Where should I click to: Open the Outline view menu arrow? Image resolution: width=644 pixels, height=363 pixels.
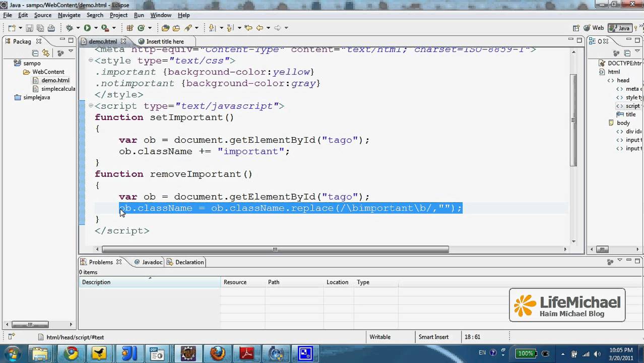[637, 51]
